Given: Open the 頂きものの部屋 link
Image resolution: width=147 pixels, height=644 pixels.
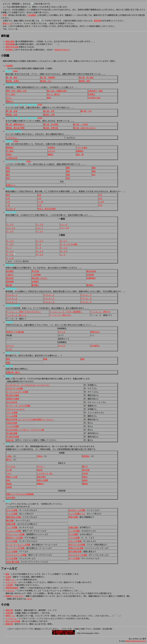Looking at the screenshot, I should coord(13,621).
